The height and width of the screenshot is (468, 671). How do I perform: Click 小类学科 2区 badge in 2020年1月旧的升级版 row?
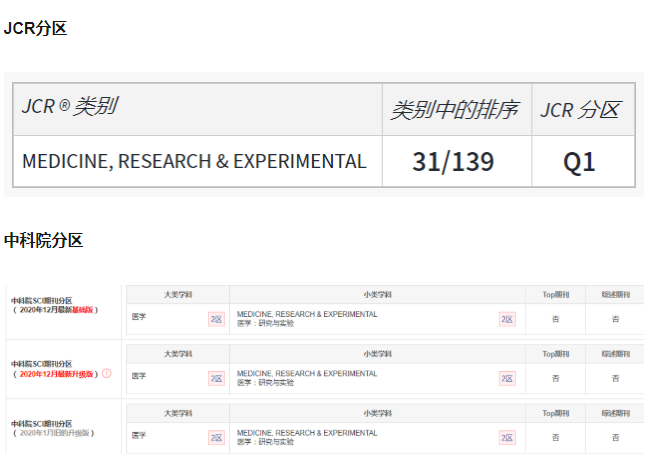(507, 437)
